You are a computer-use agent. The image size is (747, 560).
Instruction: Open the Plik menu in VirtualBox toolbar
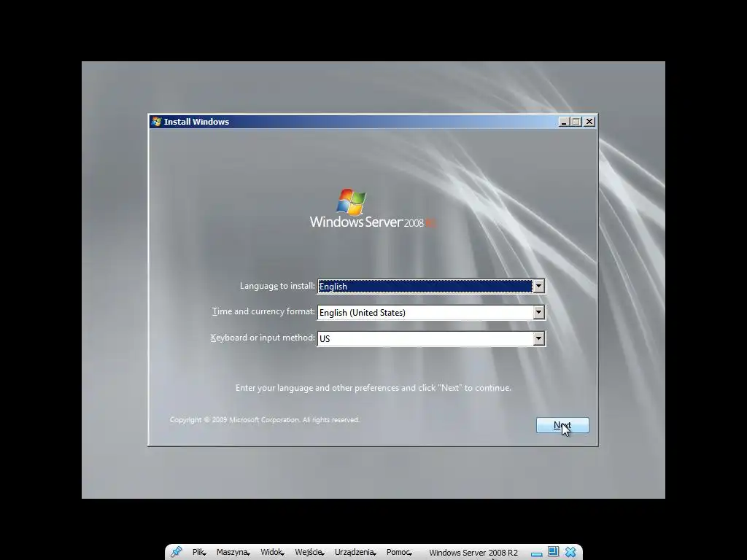(x=199, y=553)
